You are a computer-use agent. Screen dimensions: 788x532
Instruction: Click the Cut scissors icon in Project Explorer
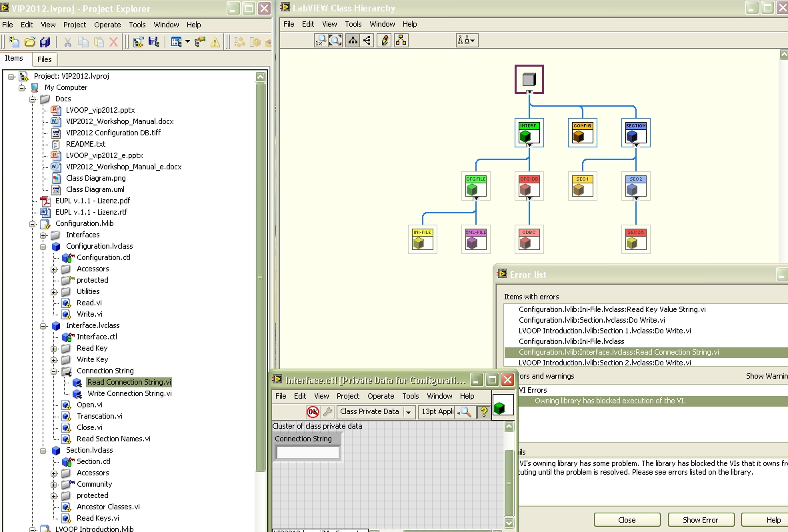(67, 42)
